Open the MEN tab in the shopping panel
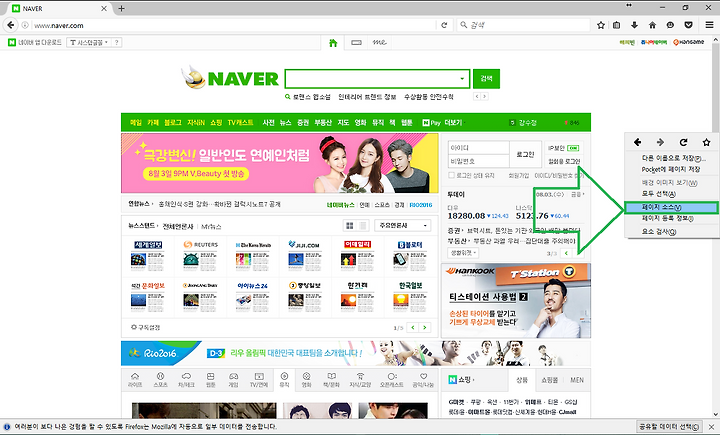Viewport: 720px width, 435px height. click(x=577, y=380)
